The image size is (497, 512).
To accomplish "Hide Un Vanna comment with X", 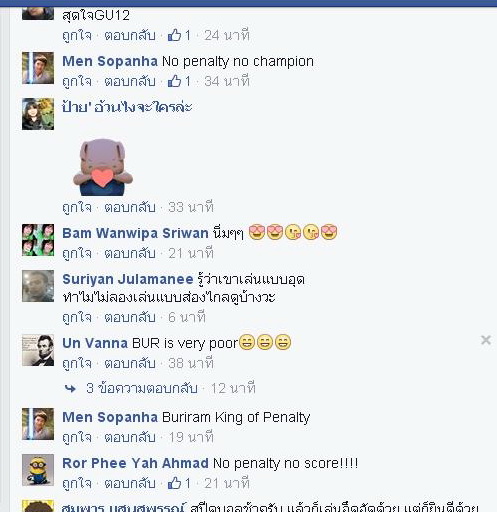I will (x=486, y=340).
